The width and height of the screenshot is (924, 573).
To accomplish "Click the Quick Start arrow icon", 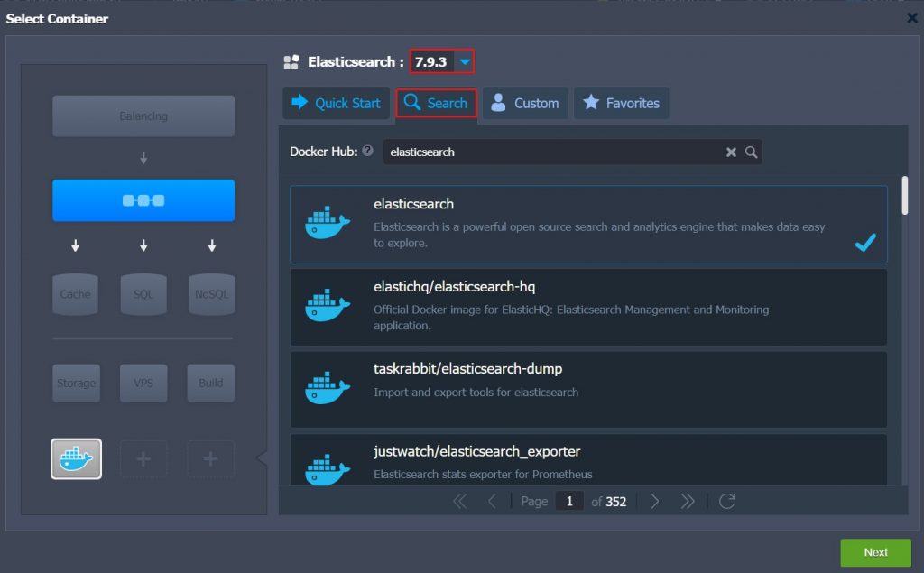I will coord(300,102).
